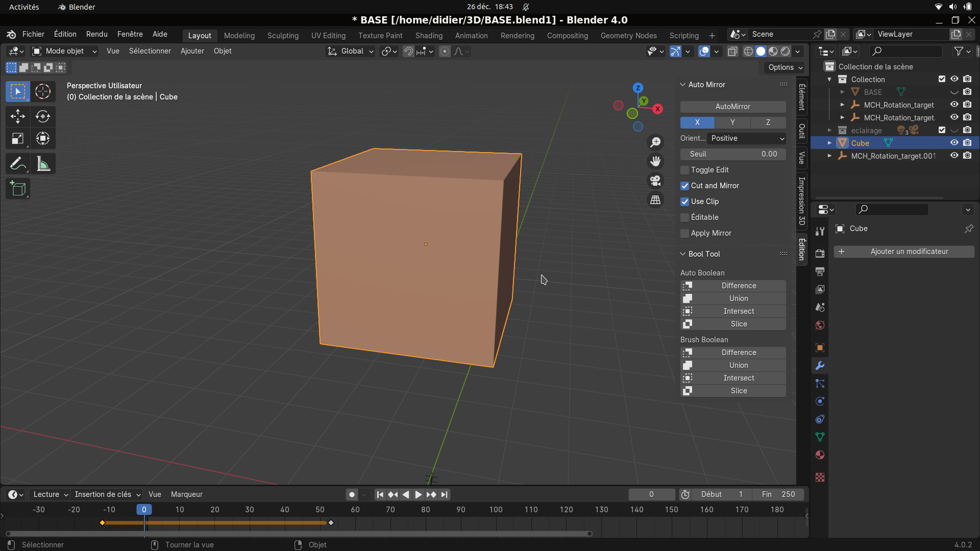Open Material properties tab icon
This screenshot has width=980, height=551.
click(x=820, y=455)
